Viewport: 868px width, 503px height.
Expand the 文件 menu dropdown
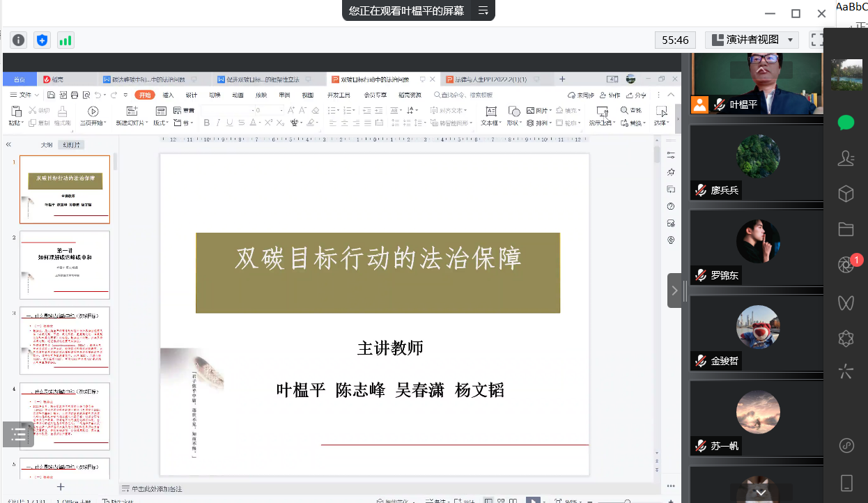pyautogui.click(x=26, y=95)
